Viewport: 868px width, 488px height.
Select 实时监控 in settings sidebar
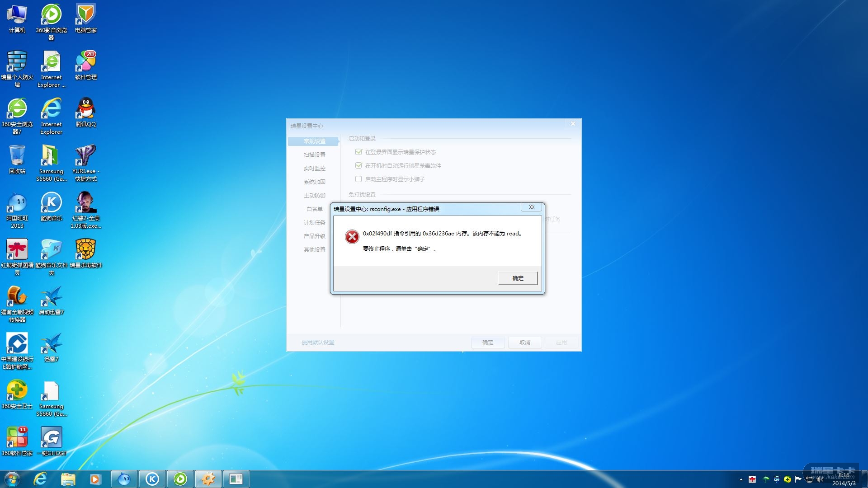coord(314,168)
